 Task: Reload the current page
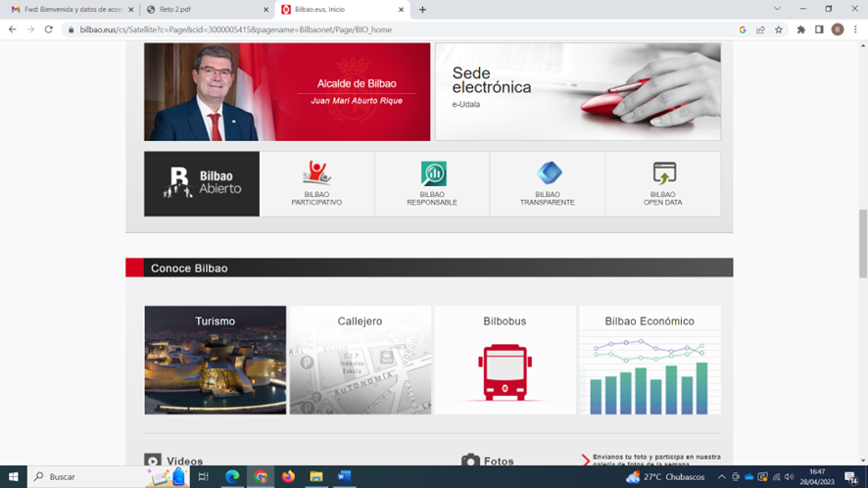(x=49, y=29)
